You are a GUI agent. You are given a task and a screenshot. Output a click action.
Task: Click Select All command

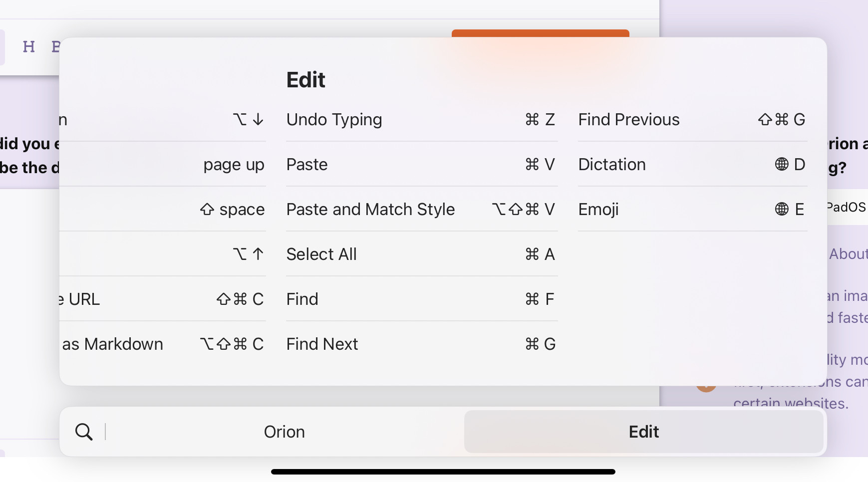[421, 254]
